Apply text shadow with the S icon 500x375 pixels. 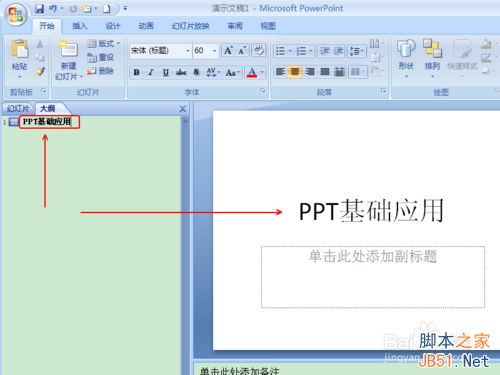pos(196,72)
